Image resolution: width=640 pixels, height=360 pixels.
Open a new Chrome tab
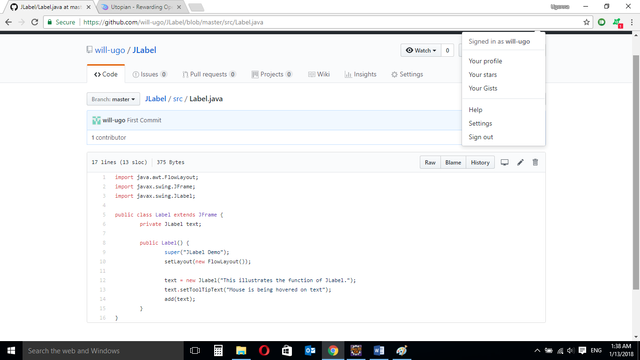(196, 7)
